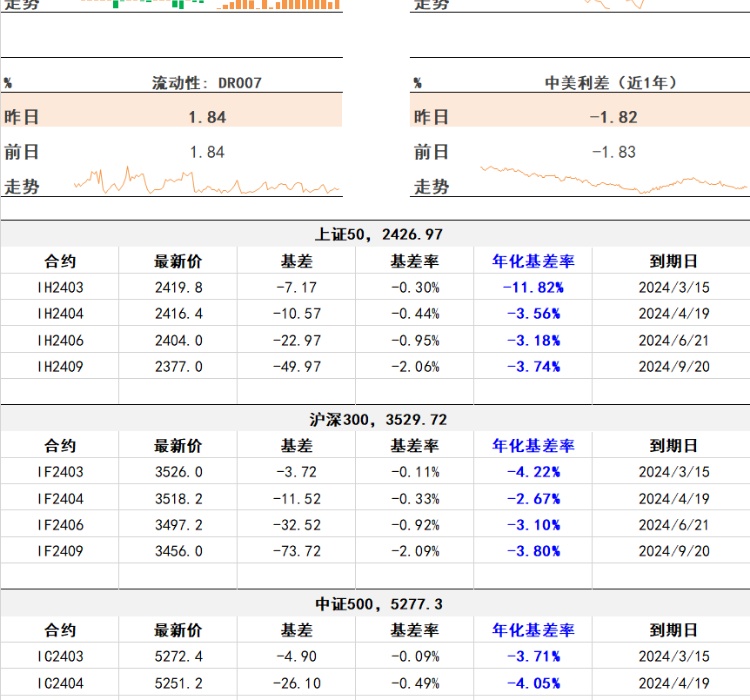The image size is (750, 700).
Task: Click annualized basis rate -4.05%
Action: [533, 683]
